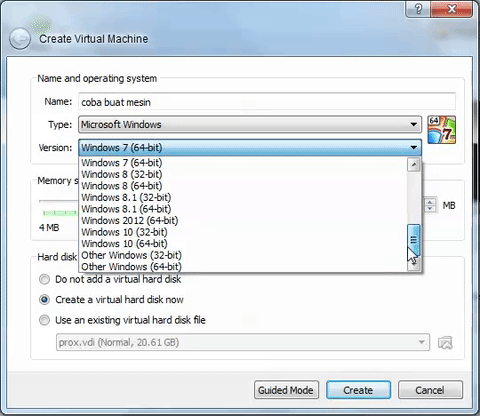
Task: Choose Other Windows (64-bit) from the list
Action: [x=243, y=267]
